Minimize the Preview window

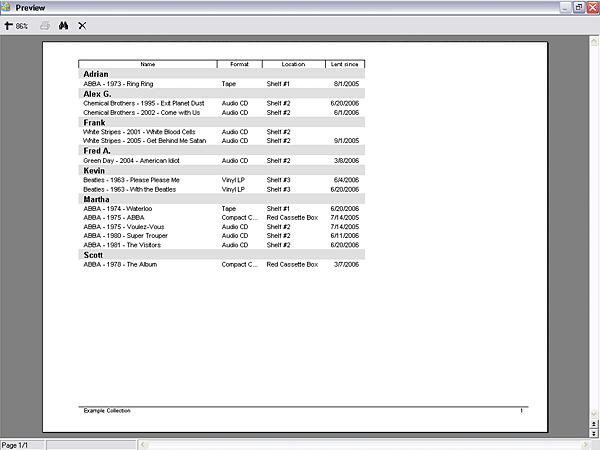(x=565, y=7)
